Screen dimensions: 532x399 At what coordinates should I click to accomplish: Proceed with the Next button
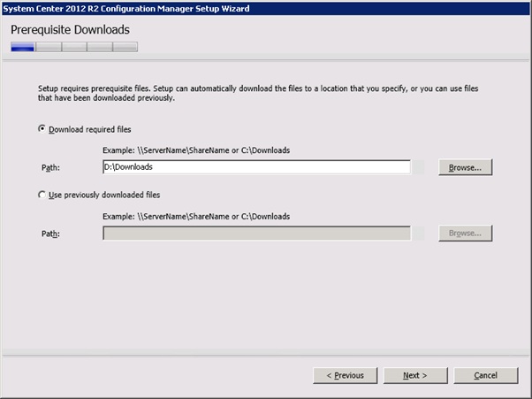414,375
